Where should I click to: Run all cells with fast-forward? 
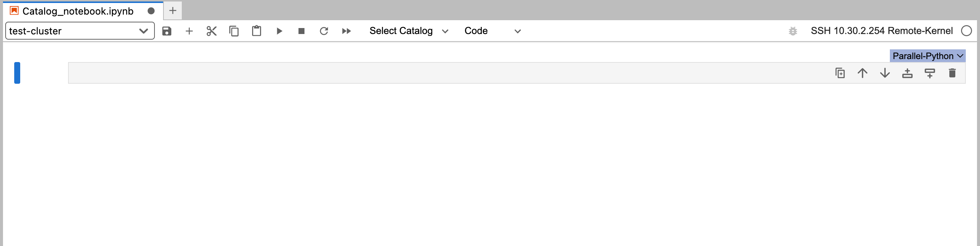[x=347, y=31]
